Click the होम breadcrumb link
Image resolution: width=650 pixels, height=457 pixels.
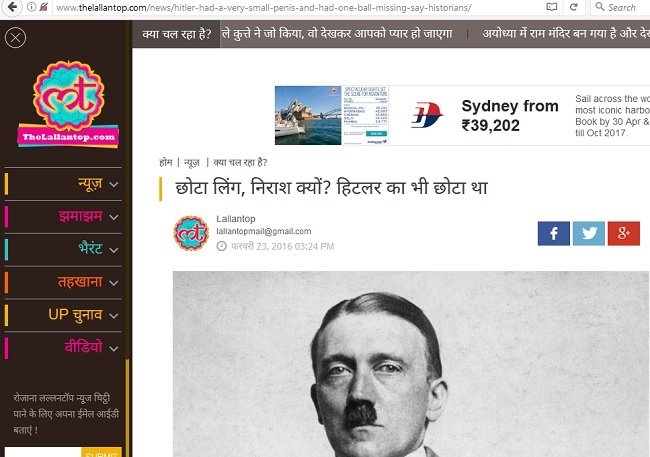pos(165,162)
